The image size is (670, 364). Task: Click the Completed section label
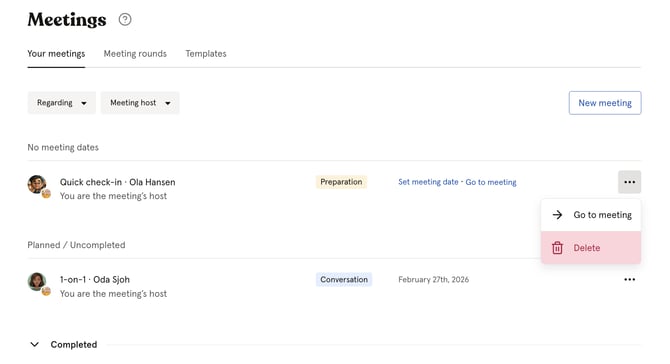point(73,345)
